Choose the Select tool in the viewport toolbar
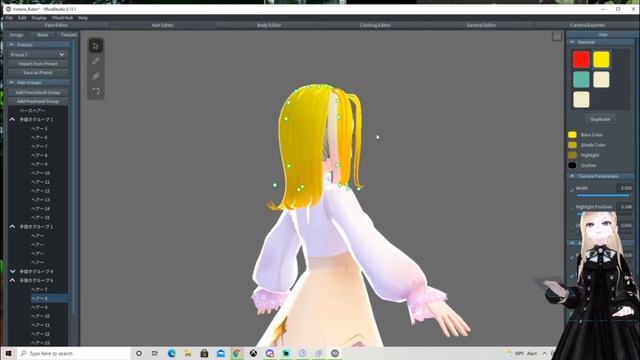Image resolution: width=640 pixels, height=360 pixels. pyautogui.click(x=96, y=46)
